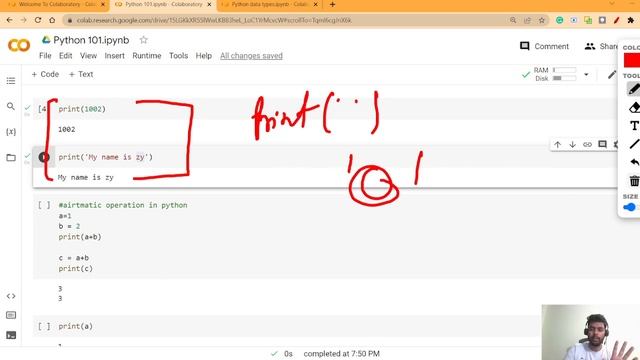Add a new Code cell

[45, 74]
